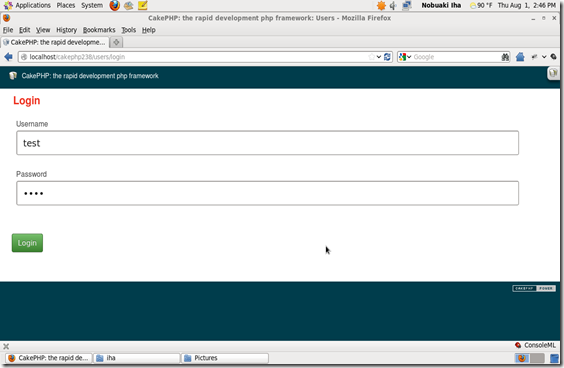The width and height of the screenshot is (564, 368).
Task: Click the 90 °F weather applet
Action: [x=481, y=5]
